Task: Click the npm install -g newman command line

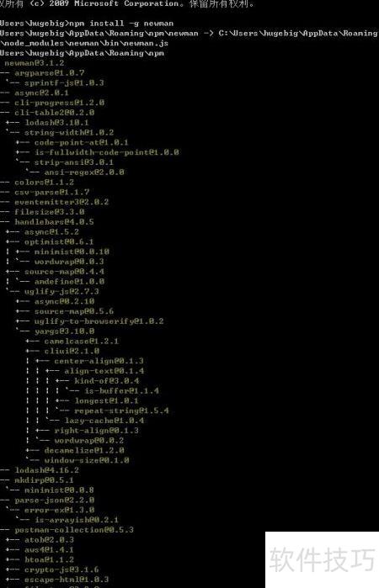Action: pyautogui.click(x=87, y=24)
